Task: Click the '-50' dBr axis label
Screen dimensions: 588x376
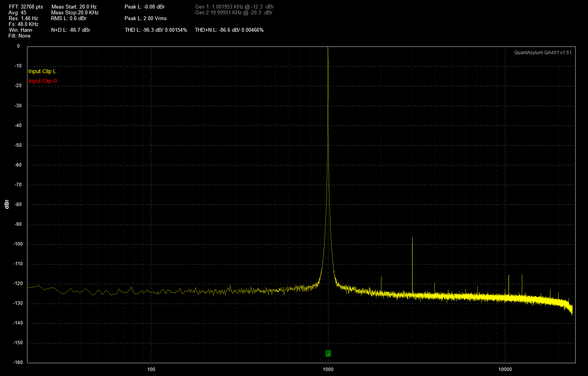Action: point(18,145)
